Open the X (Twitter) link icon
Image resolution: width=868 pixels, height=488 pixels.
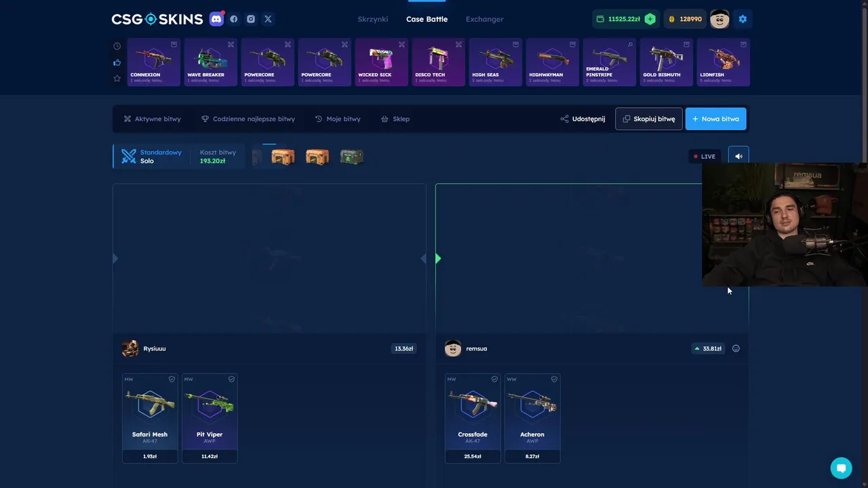coord(268,19)
